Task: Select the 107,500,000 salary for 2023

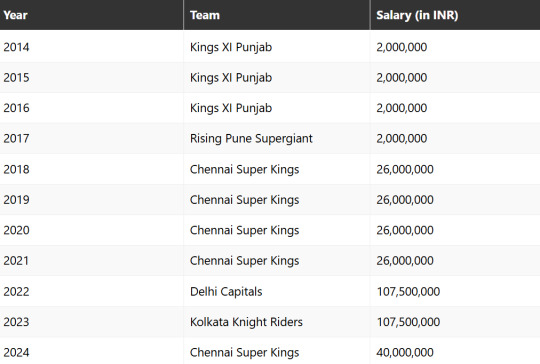Action: pos(408,322)
